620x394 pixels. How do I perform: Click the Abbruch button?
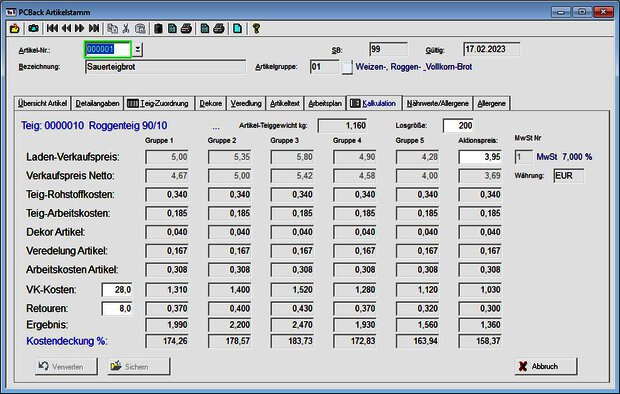click(x=546, y=366)
